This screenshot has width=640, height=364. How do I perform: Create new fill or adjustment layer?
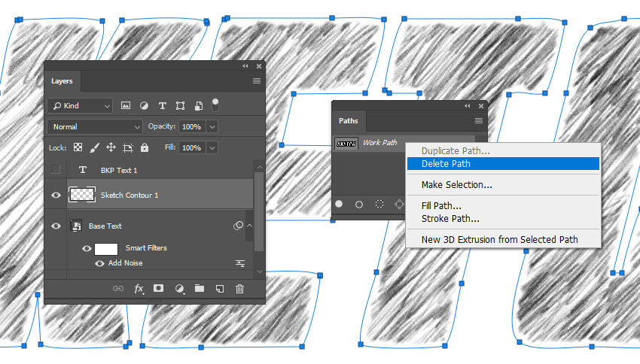(179, 289)
